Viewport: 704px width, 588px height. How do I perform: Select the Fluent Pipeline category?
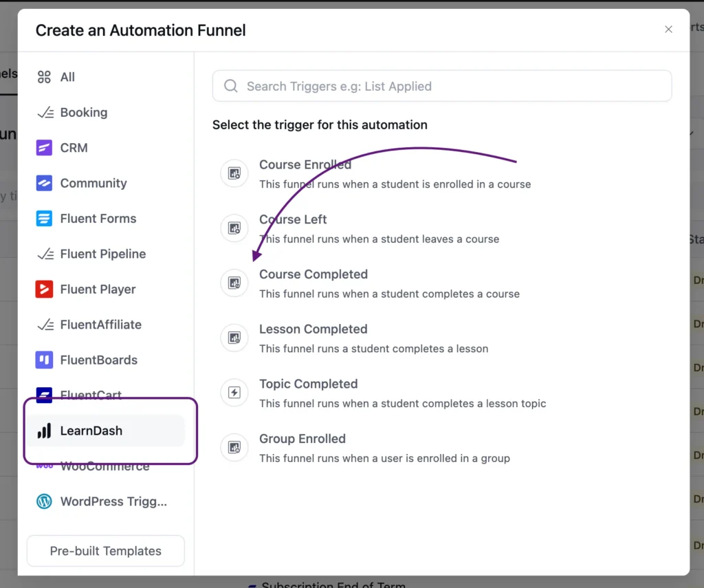tap(106, 254)
